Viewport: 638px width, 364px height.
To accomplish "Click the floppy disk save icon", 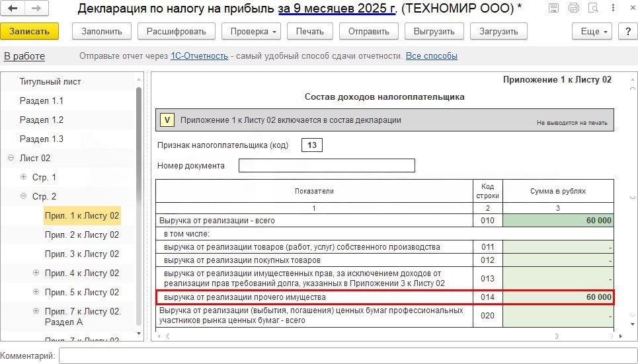I will tap(553, 9).
